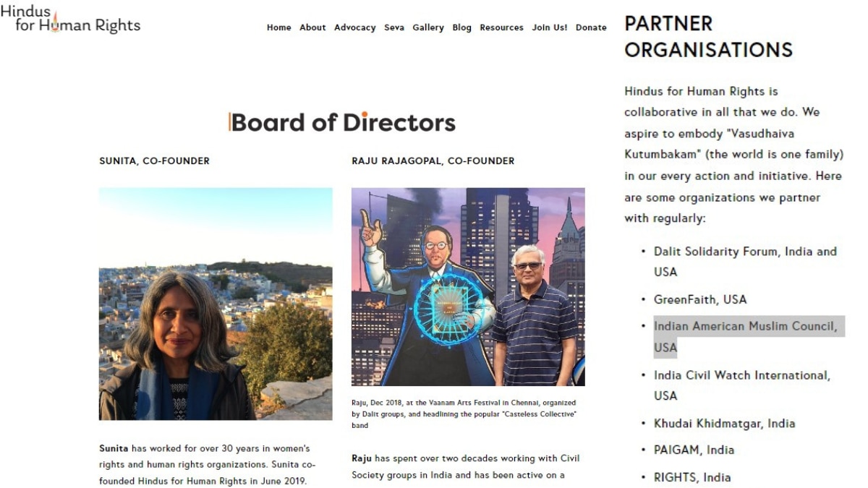Click highlighted Indian American Muslim Council text
The height and width of the screenshot is (488, 868).
(744, 327)
